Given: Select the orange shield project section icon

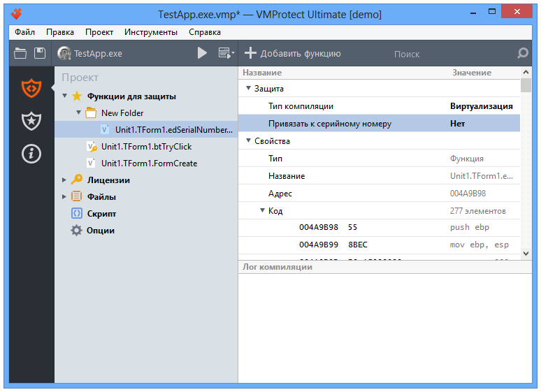Looking at the screenshot, I should click(31, 88).
